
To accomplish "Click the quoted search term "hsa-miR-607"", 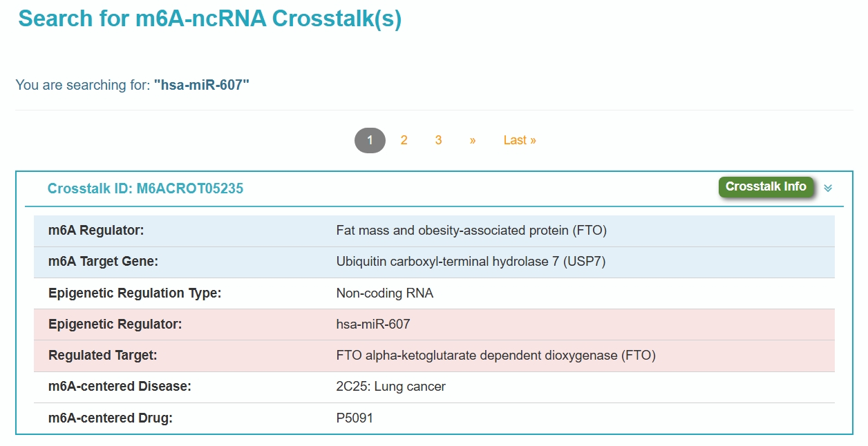I will (x=201, y=85).
